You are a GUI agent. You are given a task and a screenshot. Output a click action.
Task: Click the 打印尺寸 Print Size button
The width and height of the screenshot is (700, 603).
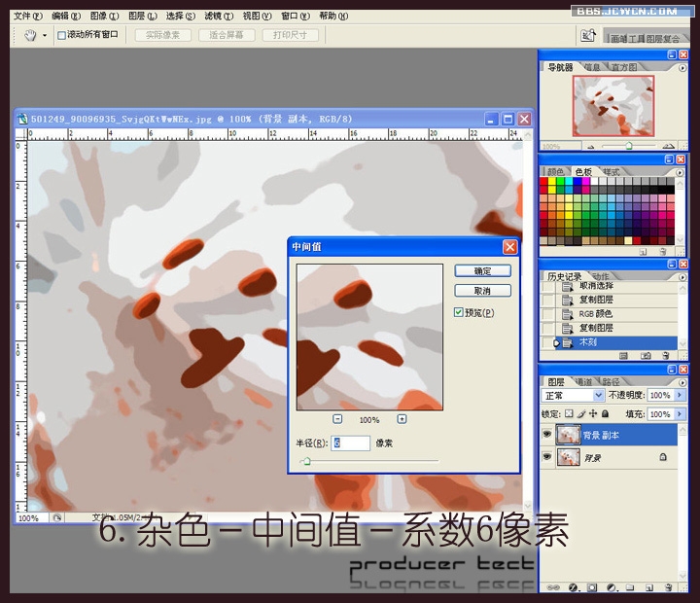290,35
